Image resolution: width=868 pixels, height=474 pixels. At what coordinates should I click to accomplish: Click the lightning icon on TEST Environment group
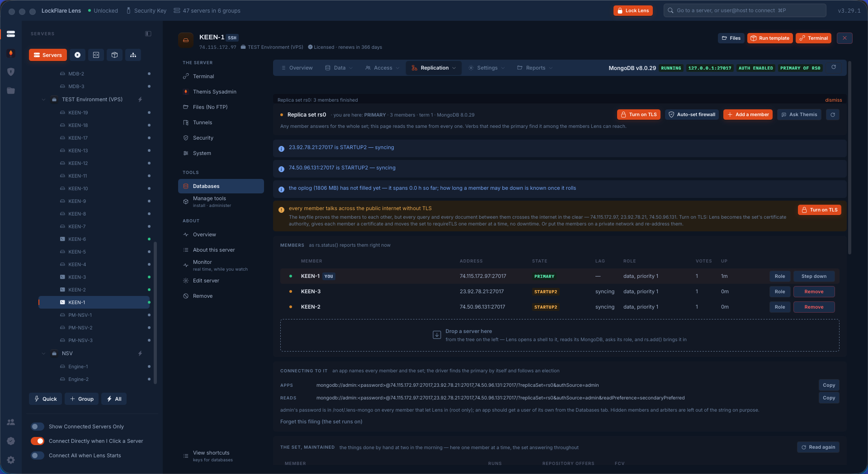(x=140, y=99)
